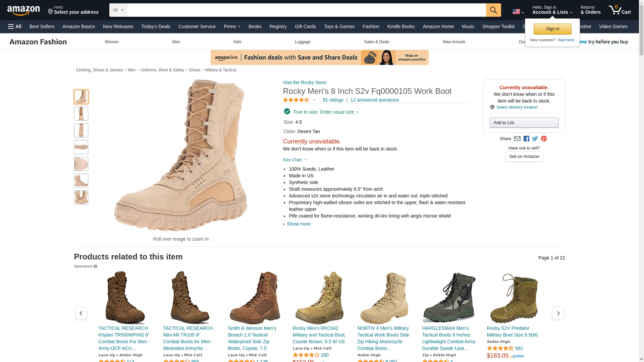Screen dimensions: 644x362
Task: Open the country flag language selector
Action: pyautogui.click(x=518, y=12)
